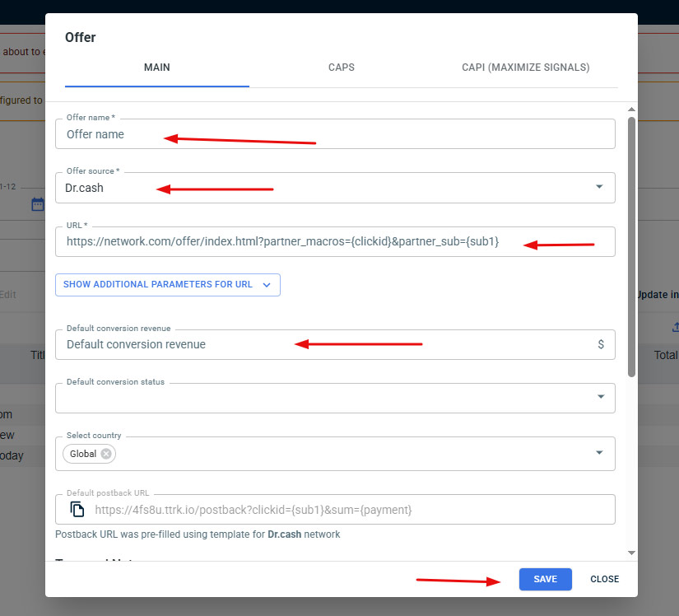This screenshot has width=679, height=616.
Task: Click the calendar icon behind the dialog
Action: 38,204
